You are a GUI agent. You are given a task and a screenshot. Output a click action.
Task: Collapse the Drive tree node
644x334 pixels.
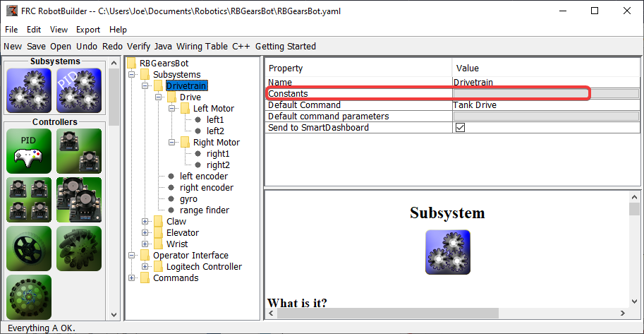click(158, 97)
